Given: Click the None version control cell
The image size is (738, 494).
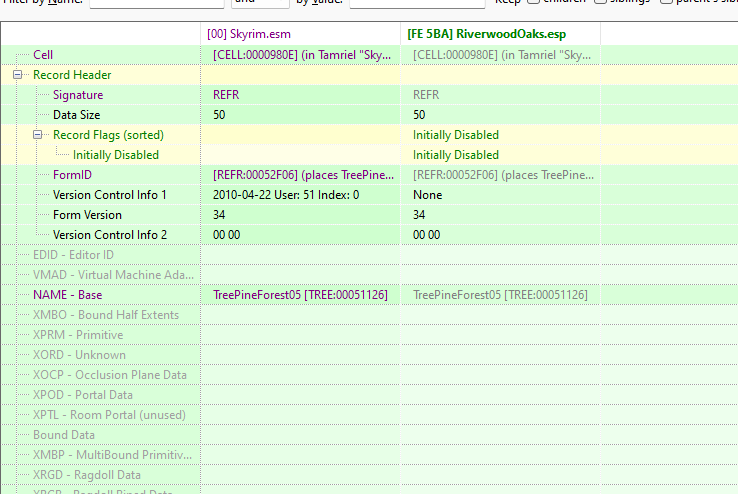Looking at the screenshot, I should click(x=501, y=195).
